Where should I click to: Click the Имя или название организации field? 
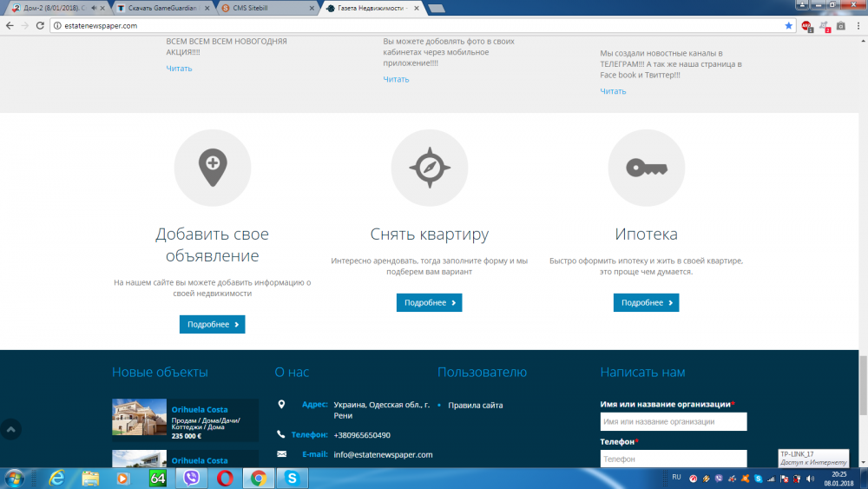coord(673,421)
